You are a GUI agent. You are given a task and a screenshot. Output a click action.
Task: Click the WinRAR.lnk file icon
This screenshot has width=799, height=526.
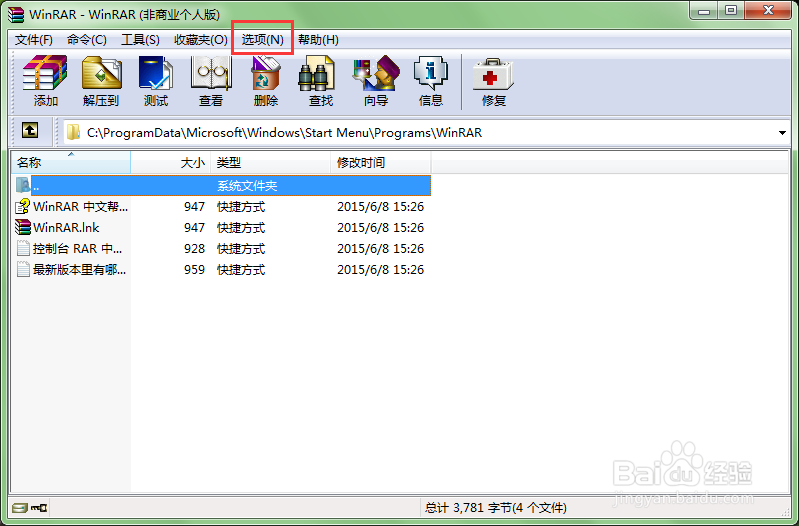coord(23,227)
